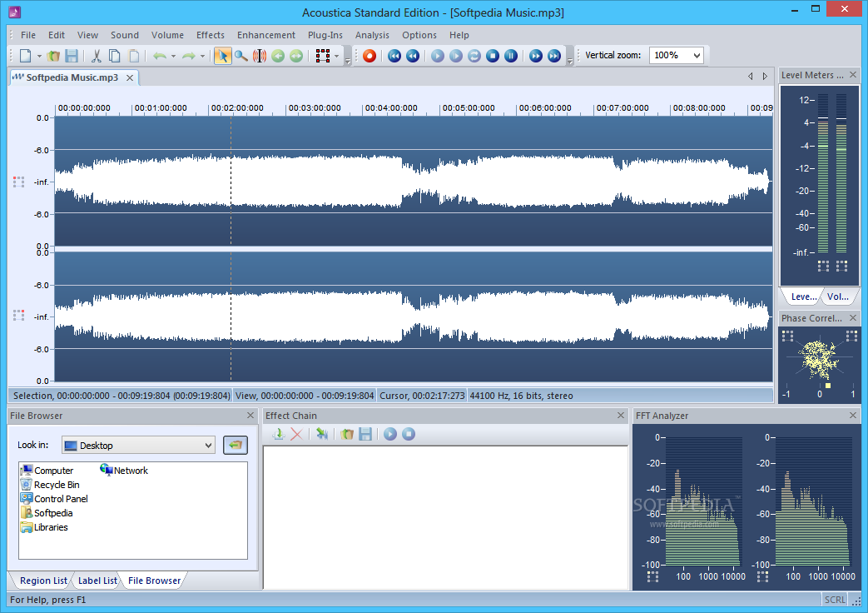Click the selection rectangle tool
The image size is (868, 613).
tap(323, 56)
